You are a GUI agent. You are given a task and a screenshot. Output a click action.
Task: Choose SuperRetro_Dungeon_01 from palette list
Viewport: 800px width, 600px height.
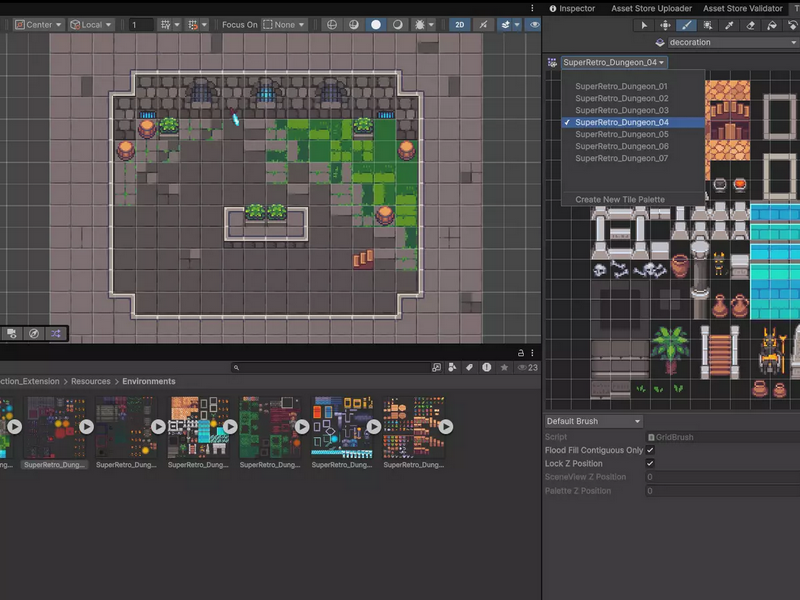[x=621, y=86]
